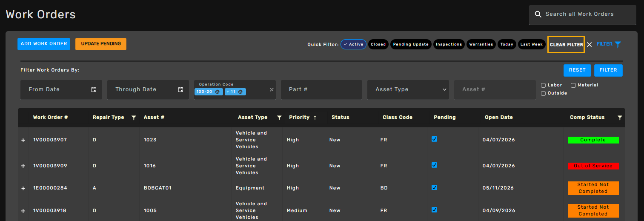Select the Warranties quick filter
644x221 pixels.
tap(481, 44)
